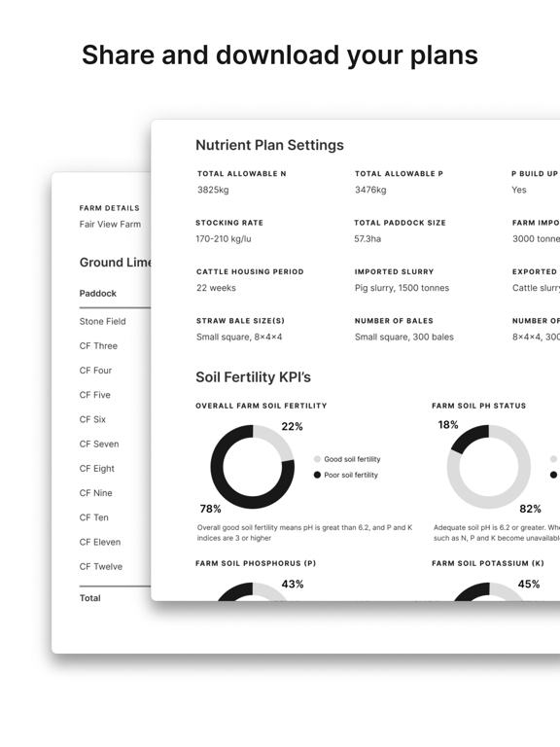
Task: Click the Total Allowable N value 3825kg
Action: pos(213,190)
